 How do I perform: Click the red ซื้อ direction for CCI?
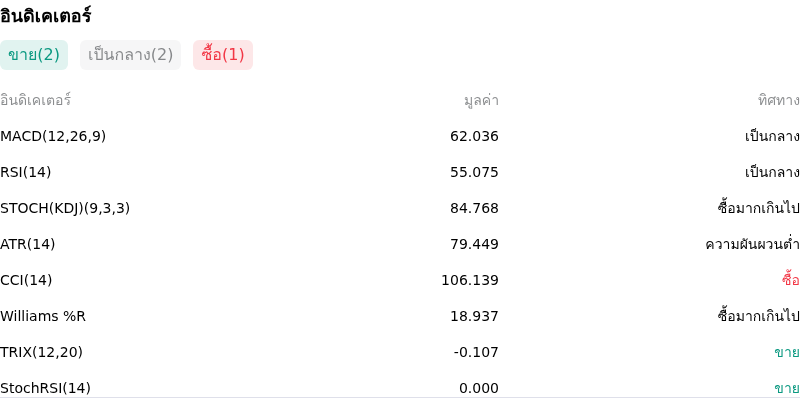point(790,280)
